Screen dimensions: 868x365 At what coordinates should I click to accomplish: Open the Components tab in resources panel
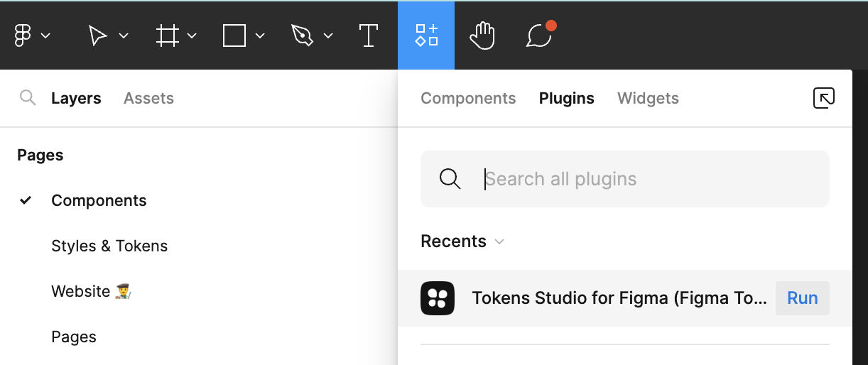[x=468, y=98]
